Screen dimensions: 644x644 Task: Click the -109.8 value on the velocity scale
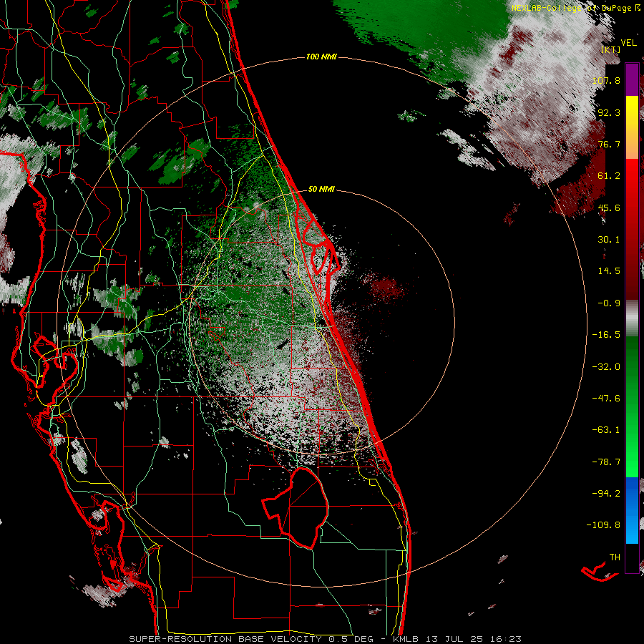coord(603,525)
